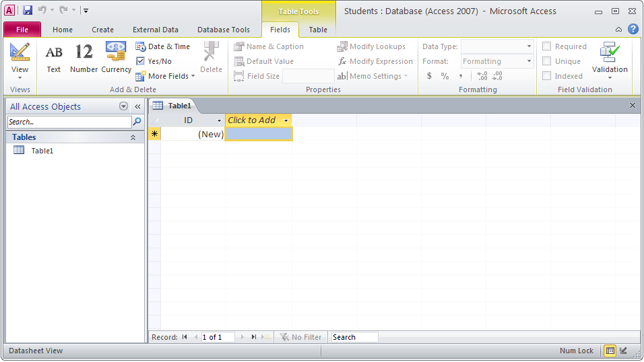Click Default Value

[264, 61]
